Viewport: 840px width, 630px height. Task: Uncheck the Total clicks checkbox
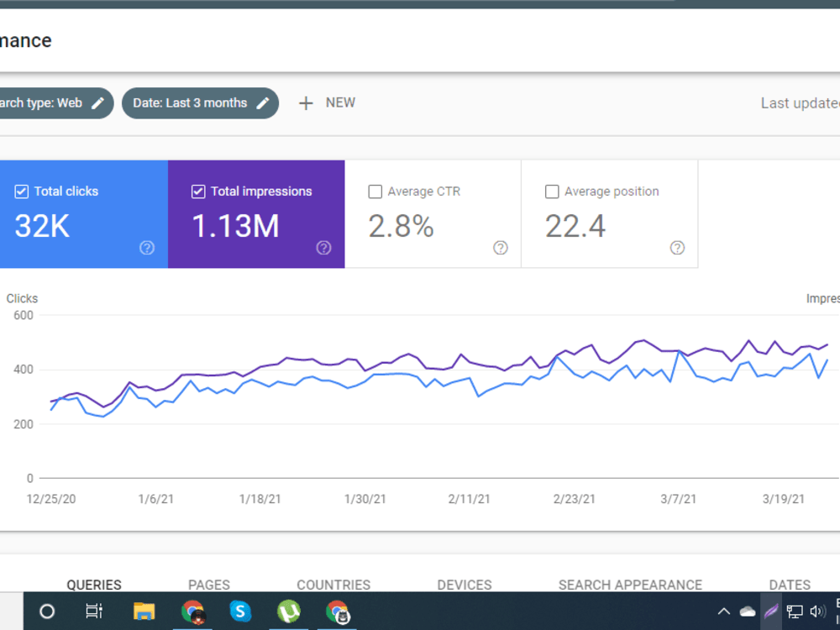pyautogui.click(x=22, y=192)
